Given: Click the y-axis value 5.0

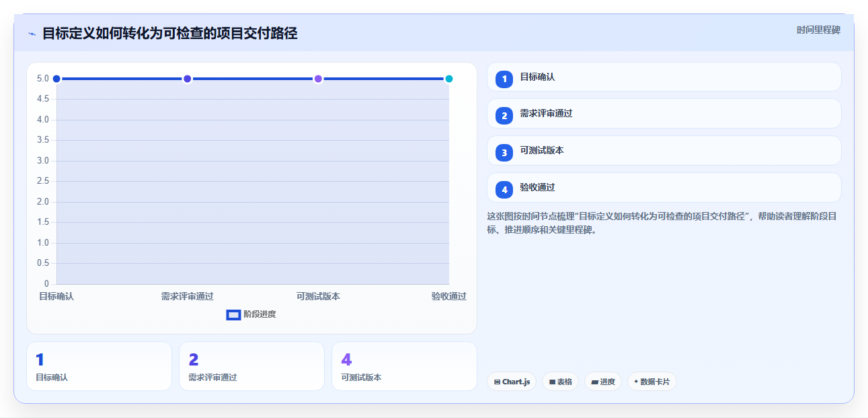Looking at the screenshot, I should [43, 79].
